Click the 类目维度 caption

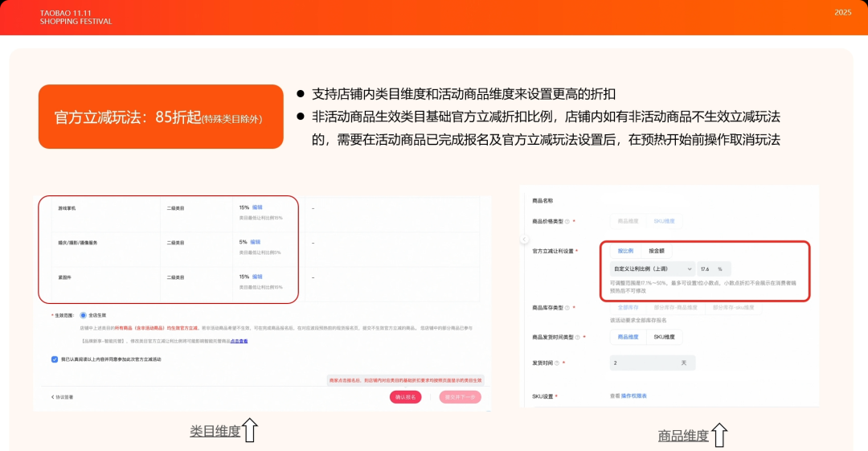(x=215, y=431)
